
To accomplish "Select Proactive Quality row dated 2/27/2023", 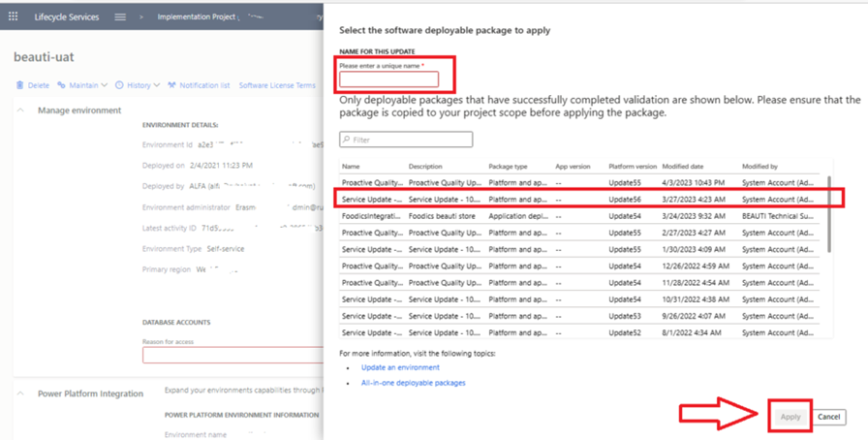I will [x=579, y=233].
